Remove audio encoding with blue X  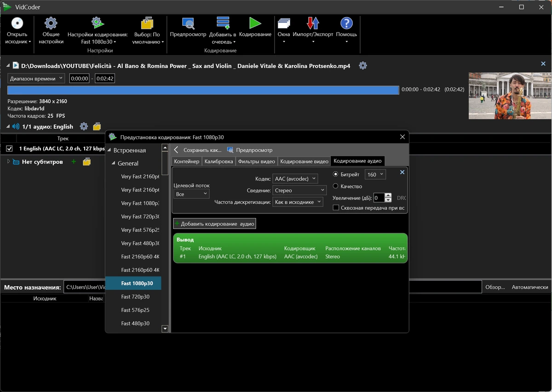[402, 172]
